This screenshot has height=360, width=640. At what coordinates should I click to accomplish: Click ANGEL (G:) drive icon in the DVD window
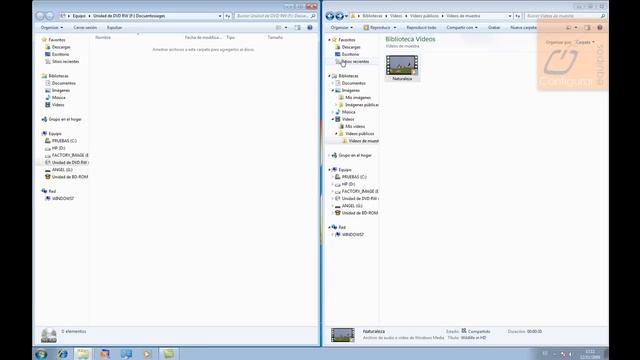(48, 170)
